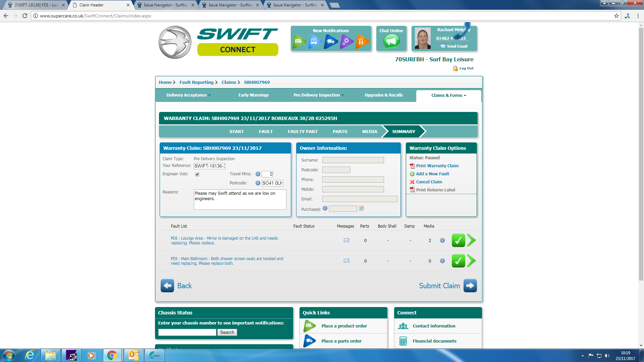Screen dimensions: 644x362
Task: Click Print Warranty Claim link
Action: click(x=437, y=166)
